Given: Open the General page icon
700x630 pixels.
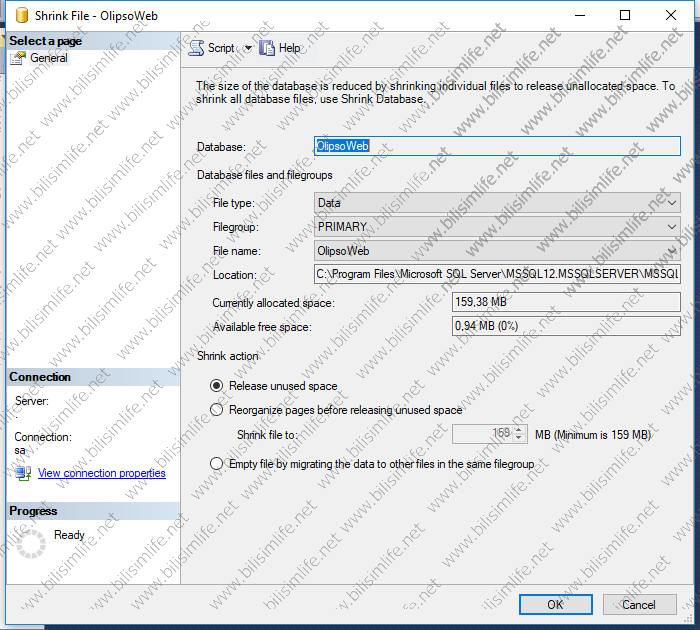Looking at the screenshot, I should pyautogui.click(x=18, y=58).
